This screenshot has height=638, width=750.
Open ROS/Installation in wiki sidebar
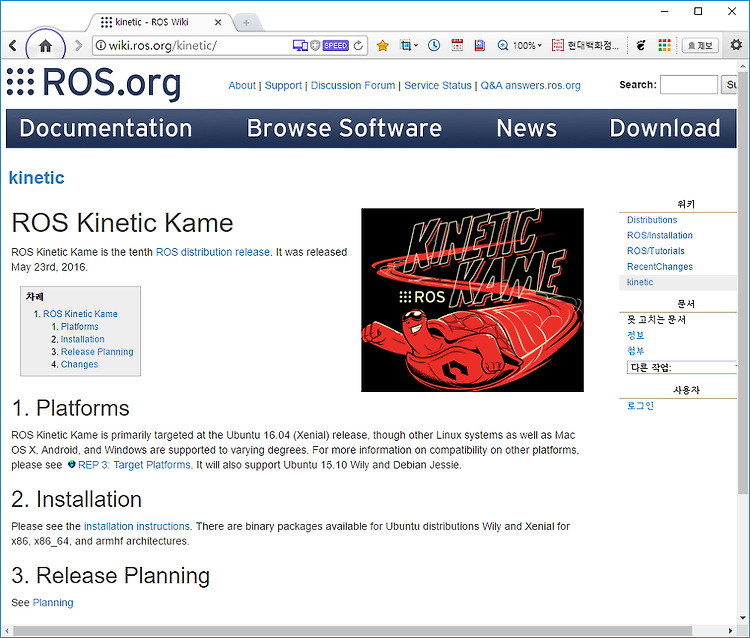click(x=660, y=235)
